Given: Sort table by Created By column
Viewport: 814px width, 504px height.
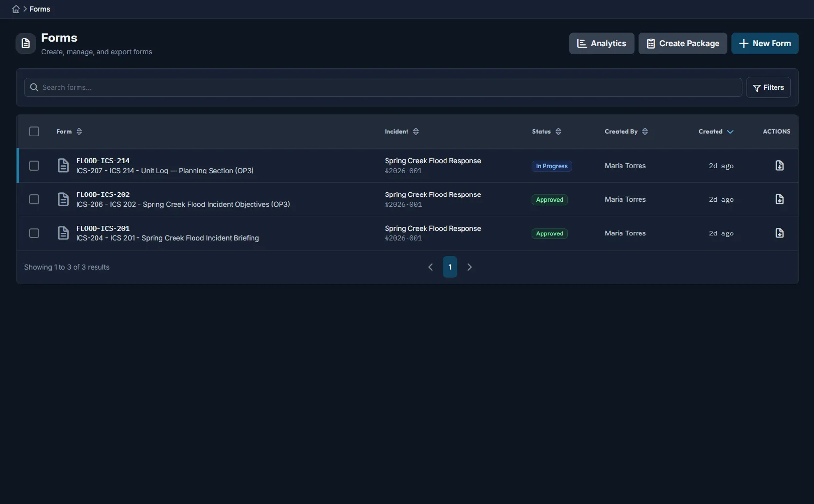Looking at the screenshot, I should [x=626, y=132].
